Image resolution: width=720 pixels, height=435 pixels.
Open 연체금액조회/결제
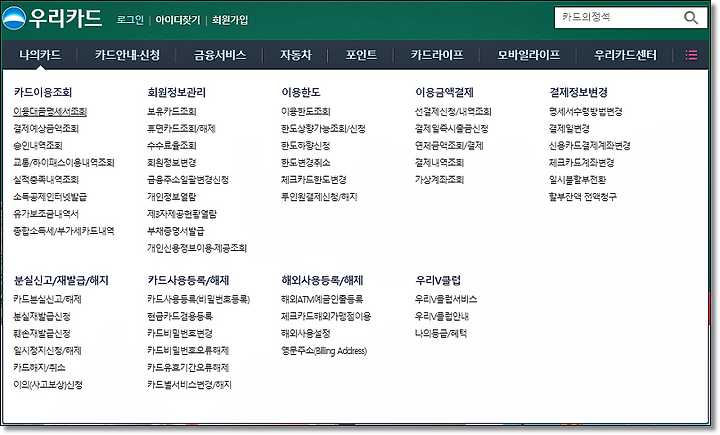coord(449,146)
